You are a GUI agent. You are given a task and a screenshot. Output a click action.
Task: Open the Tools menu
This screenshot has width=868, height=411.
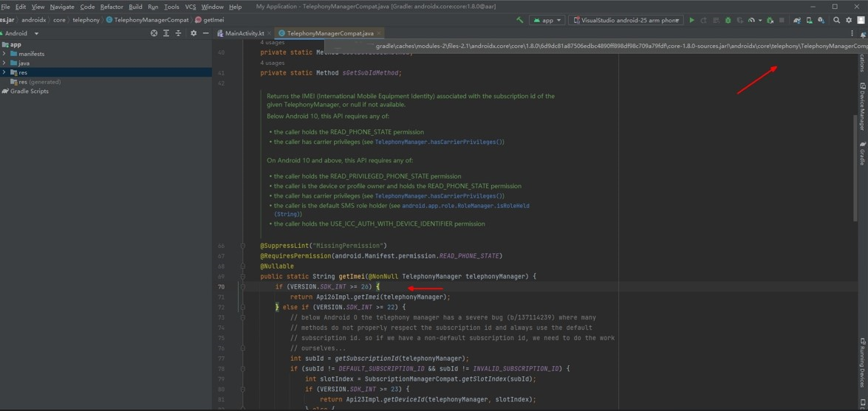coord(171,7)
